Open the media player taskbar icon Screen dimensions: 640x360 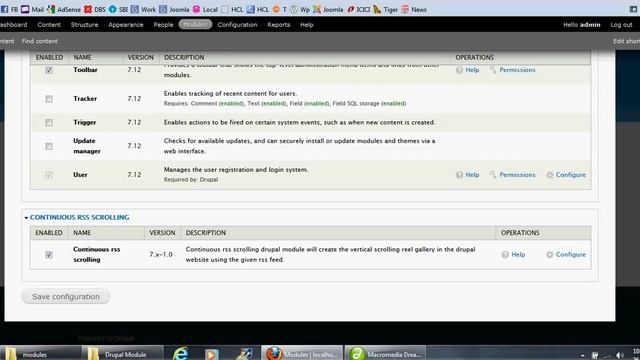(211, 354)
